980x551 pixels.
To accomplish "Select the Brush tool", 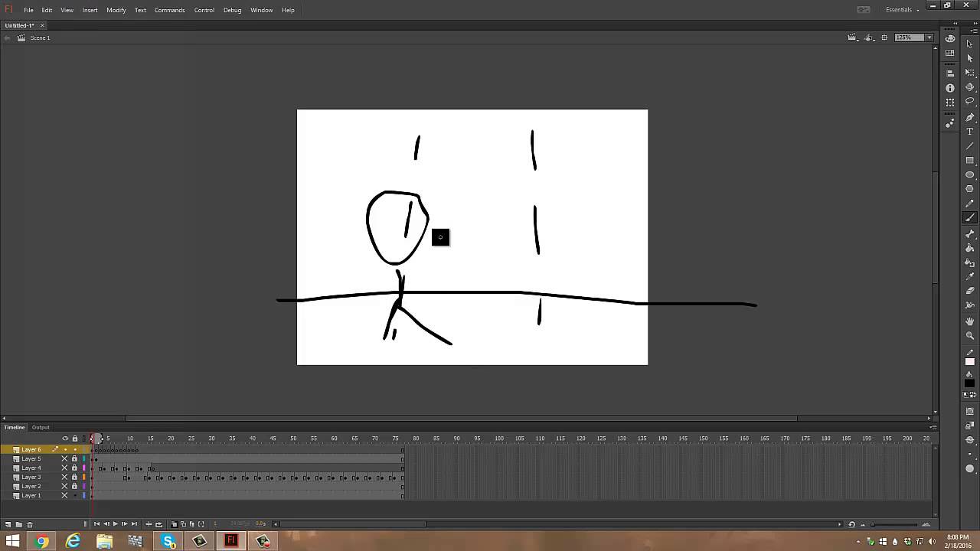I will (x=969, y=217).
